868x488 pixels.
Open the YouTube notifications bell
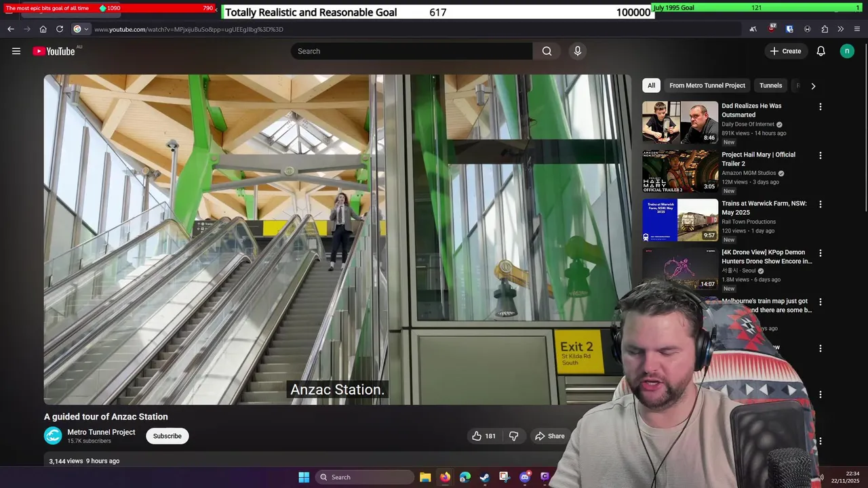pyautogui.click(x=821, y=51)
